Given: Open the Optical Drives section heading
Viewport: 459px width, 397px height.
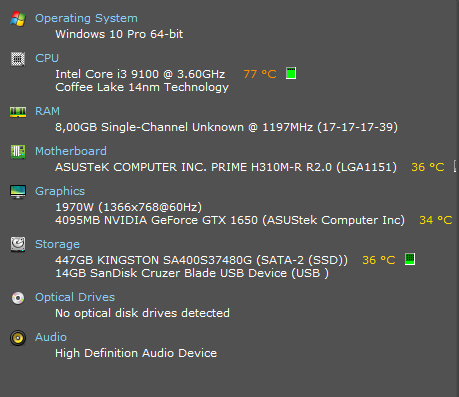Looking at the screenshot, I should 75,297.
